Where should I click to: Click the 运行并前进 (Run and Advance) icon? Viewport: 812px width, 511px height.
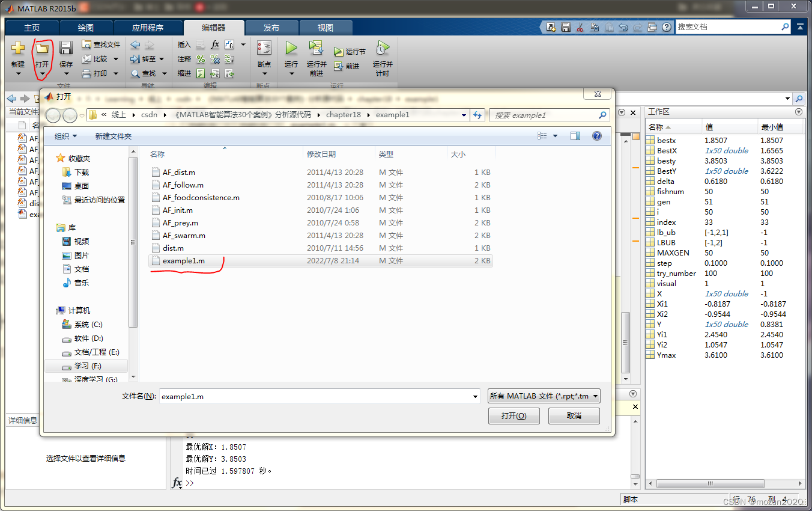tap(317, 48)
